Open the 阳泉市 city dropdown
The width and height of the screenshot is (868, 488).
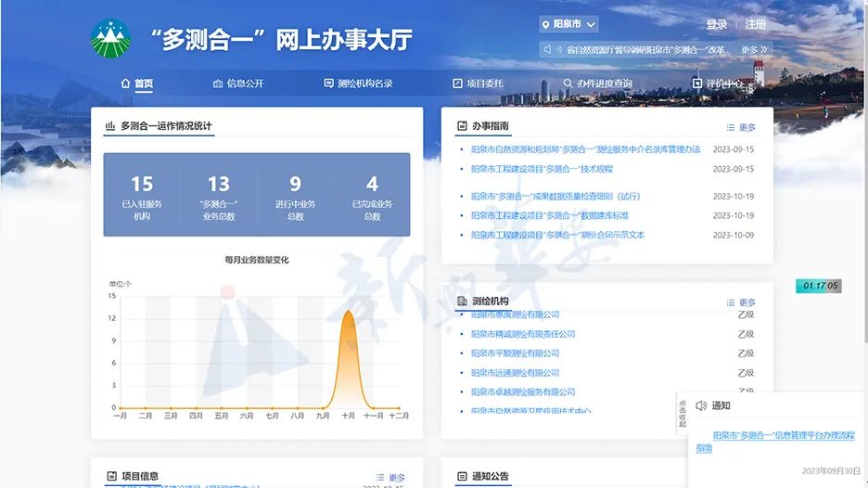tap(568, 24)
